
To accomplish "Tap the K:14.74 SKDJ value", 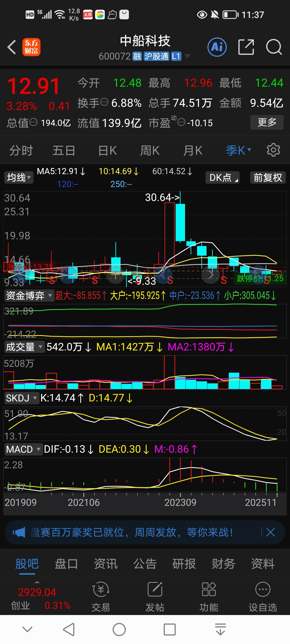I will tap(62, 398).
